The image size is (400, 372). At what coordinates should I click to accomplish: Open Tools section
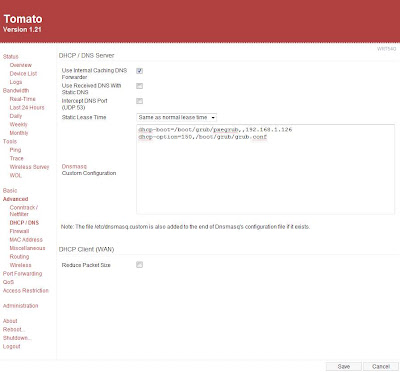point(10,141)
